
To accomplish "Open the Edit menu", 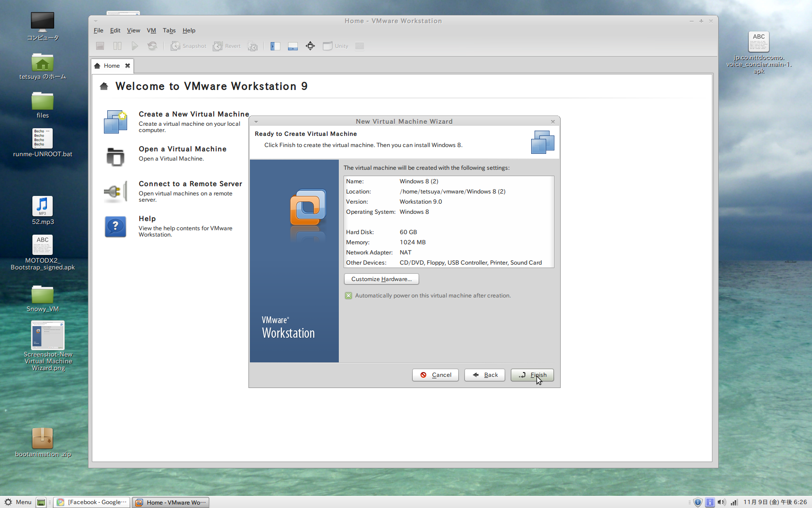I will tap(115, 30).
